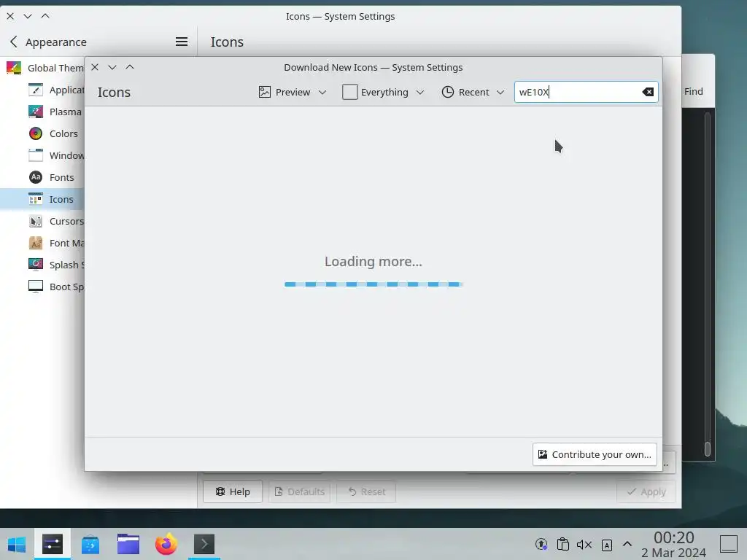
Task: Switch to System Settings in the taskbar
Action: pos(53,544)
